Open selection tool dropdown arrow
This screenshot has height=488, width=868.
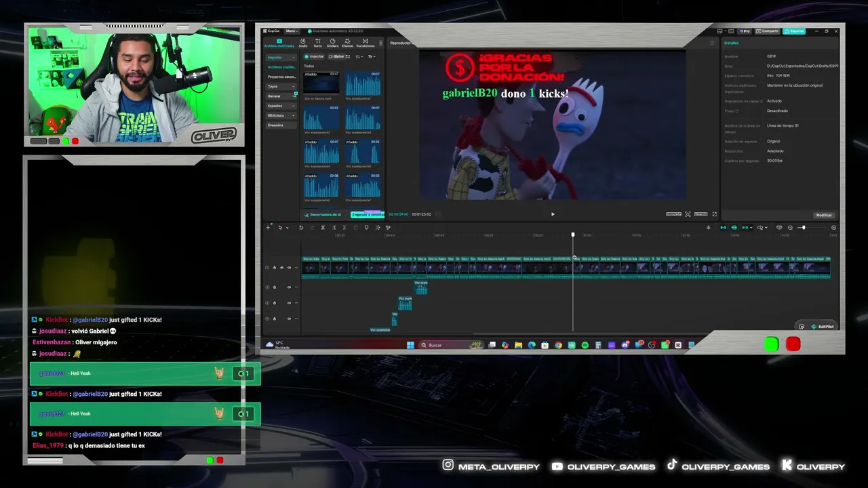pos(287,228)
